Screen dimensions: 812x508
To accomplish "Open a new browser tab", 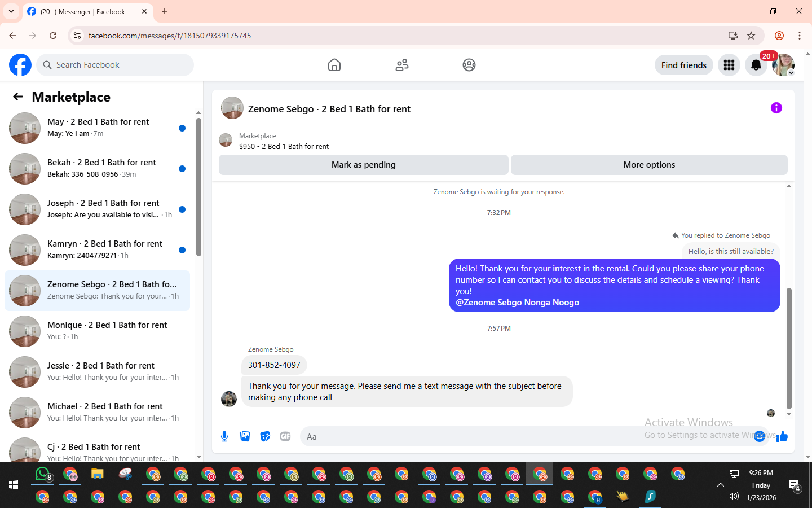I will 165,11.
